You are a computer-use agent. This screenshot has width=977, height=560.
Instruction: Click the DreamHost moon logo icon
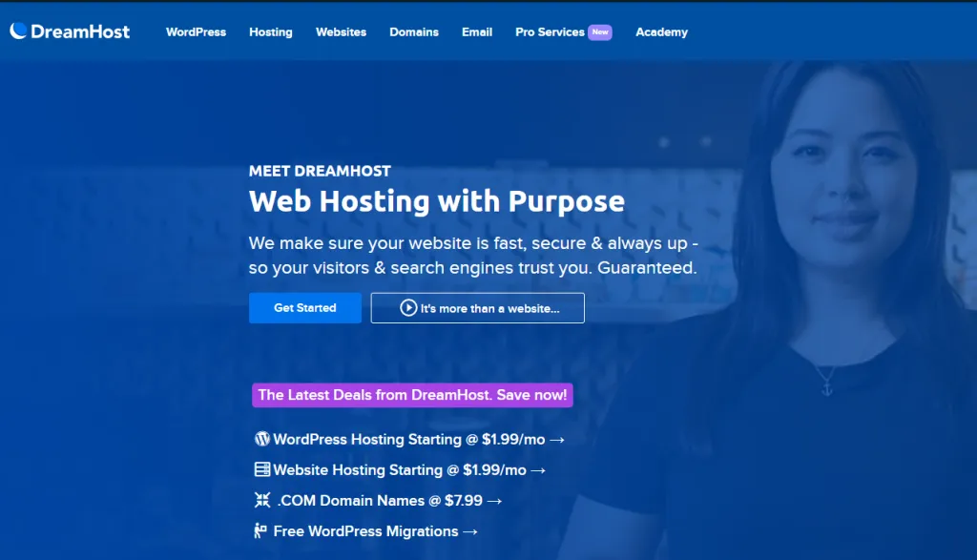(x=18, y=31)
